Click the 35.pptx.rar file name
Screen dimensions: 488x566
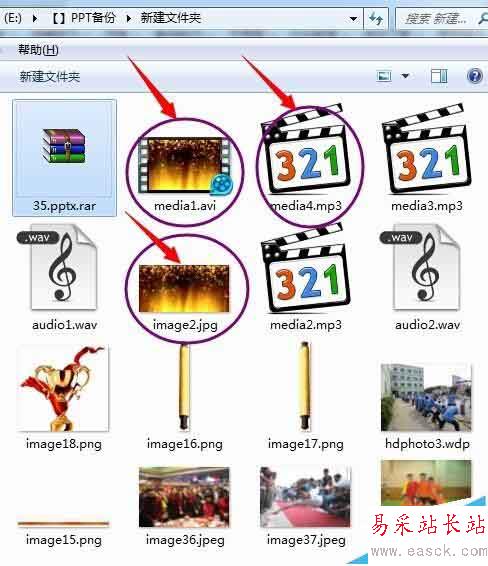coord(64,206)
